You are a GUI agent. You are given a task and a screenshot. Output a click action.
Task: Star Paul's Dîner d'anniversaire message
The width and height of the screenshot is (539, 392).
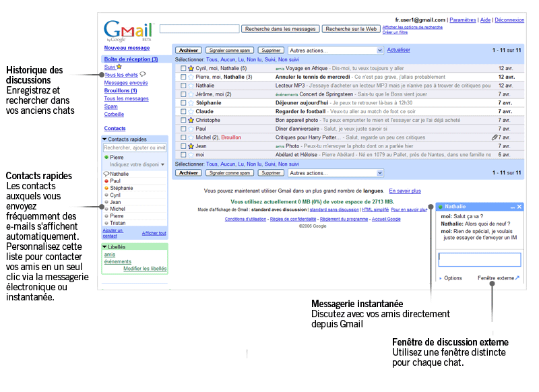click(191, 129)
